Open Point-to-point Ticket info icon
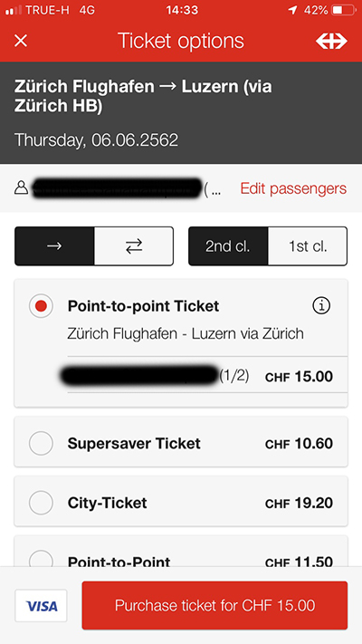This screenshot has height=644, width=362. [321, 306]
